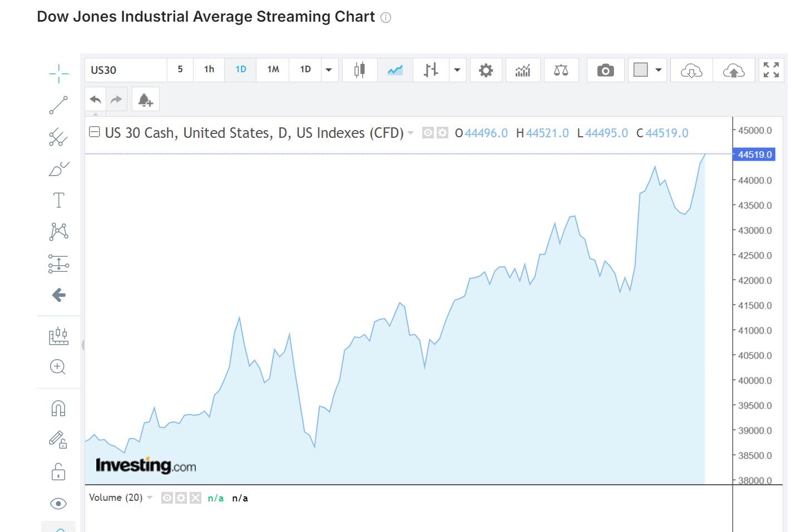Click the bold back arrow in sidebar
The width and height of the screenshot is (811, 532).
(58, 295)
